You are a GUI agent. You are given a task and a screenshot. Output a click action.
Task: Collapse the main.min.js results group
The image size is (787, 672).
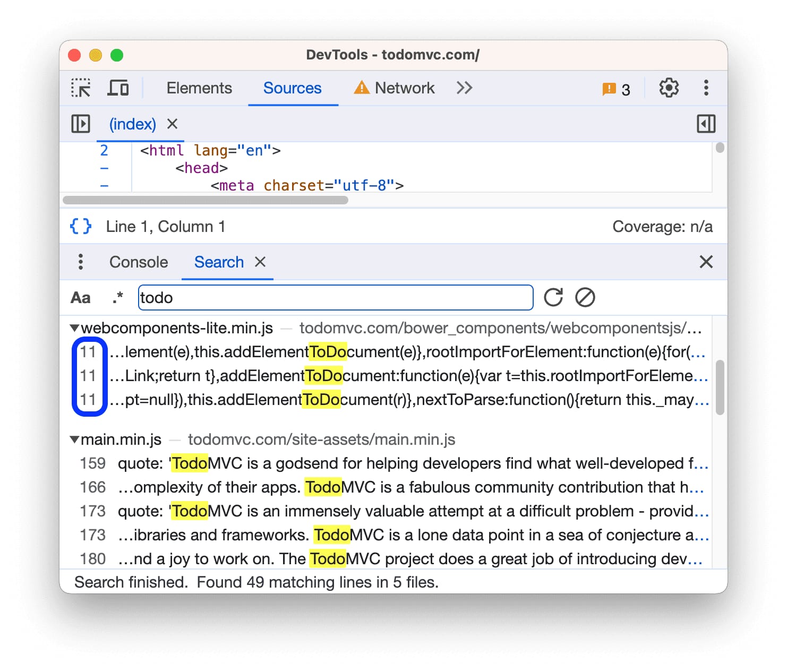[x=75, y=440]
